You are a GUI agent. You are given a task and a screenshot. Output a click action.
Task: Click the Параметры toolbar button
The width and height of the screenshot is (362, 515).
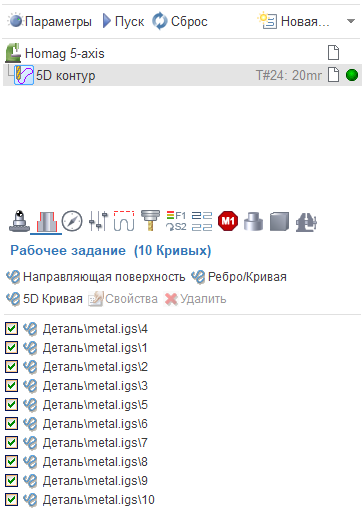[50, 22]
